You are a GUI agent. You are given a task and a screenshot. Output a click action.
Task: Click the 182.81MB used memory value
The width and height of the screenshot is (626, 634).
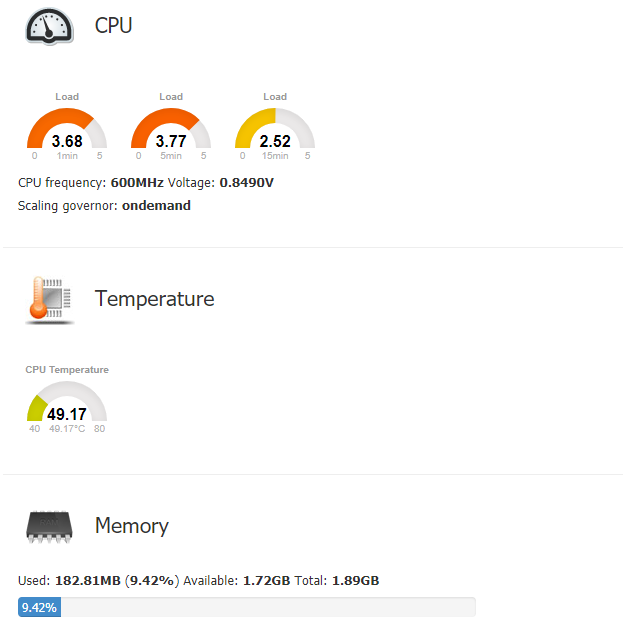pos(88,580)
